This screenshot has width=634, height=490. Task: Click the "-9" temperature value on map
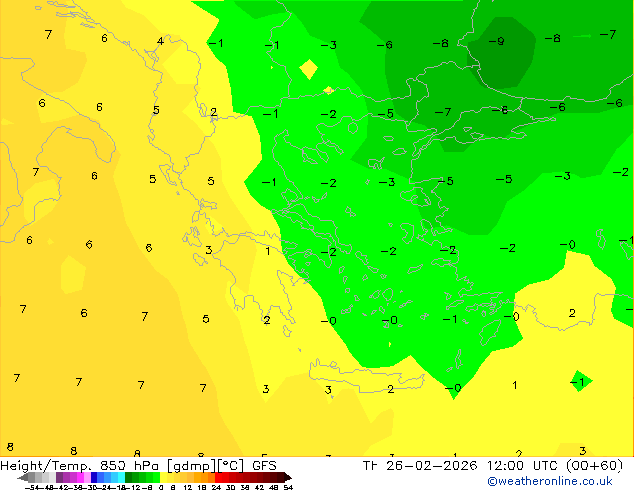tap(496, 41)
